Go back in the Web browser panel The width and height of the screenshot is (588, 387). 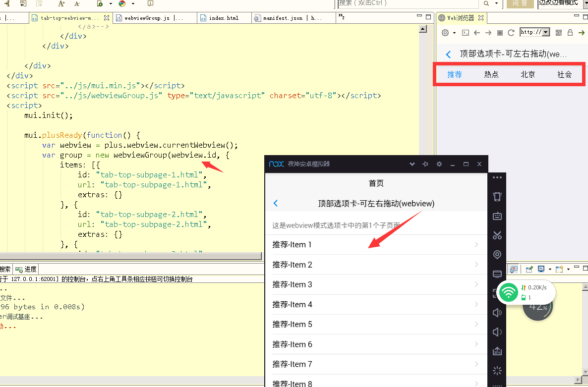pos(477,33)
